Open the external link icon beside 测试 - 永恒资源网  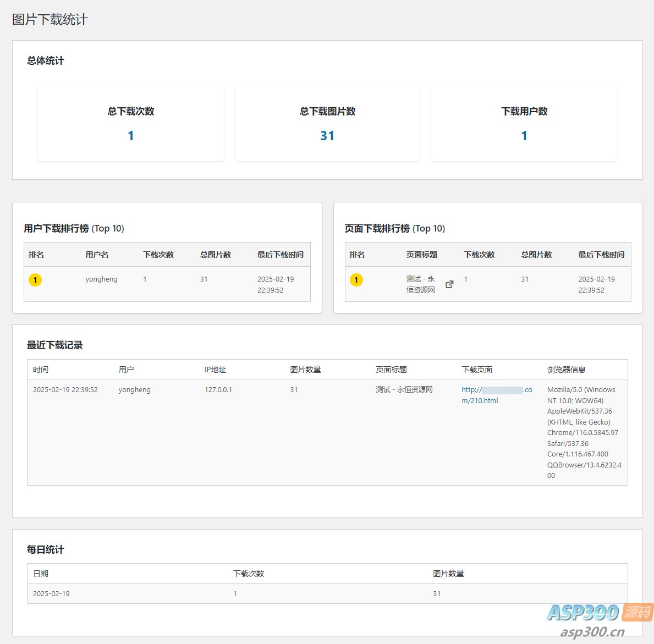pyautogui.click(x=449, y=284)
